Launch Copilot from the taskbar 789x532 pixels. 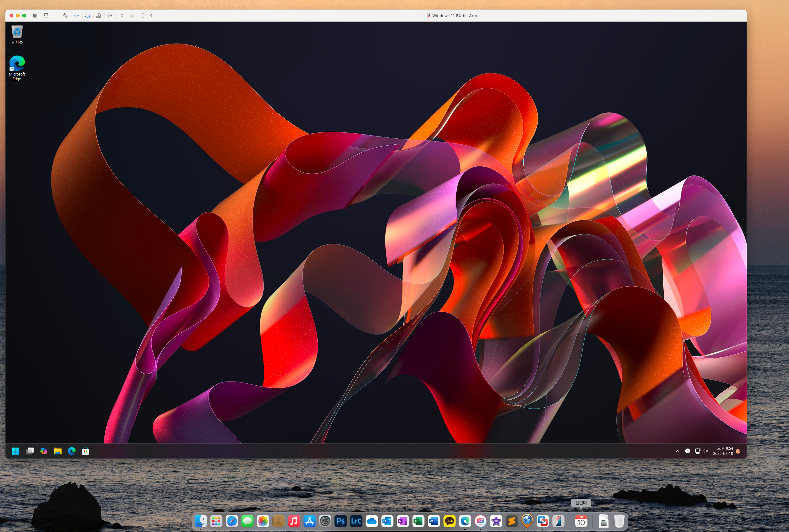(x=44, y=451)
